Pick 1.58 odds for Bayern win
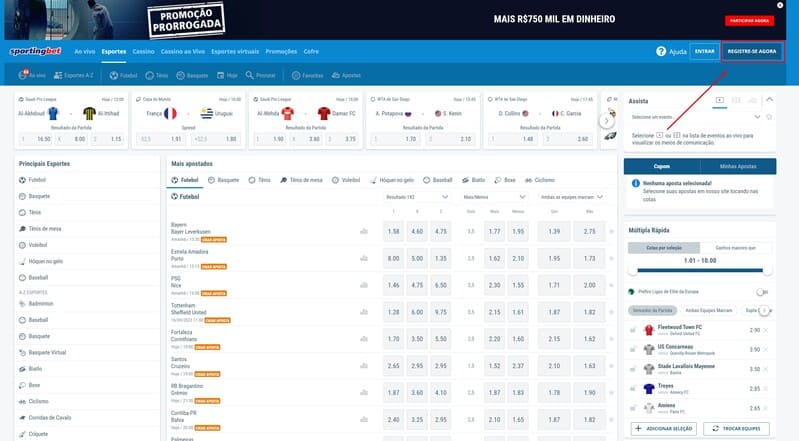Viewport: 799px width, 441px height. click(x=393, y=231)
